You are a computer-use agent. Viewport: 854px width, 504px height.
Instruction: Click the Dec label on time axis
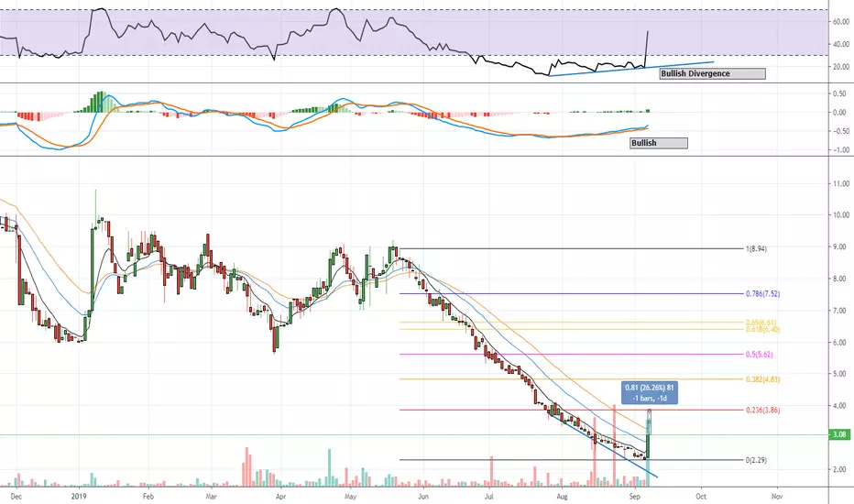point(16,497)
